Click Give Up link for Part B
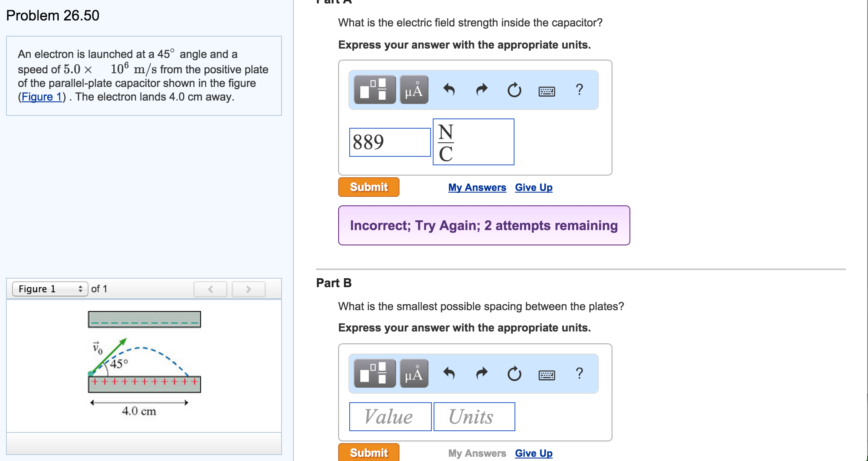868x461 pixels. [534, 453]
